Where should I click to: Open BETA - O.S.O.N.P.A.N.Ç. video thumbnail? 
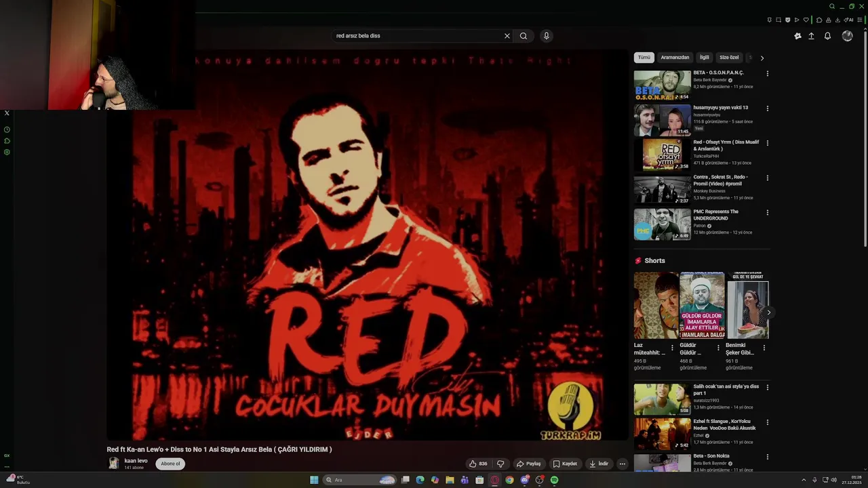point(663,85)
